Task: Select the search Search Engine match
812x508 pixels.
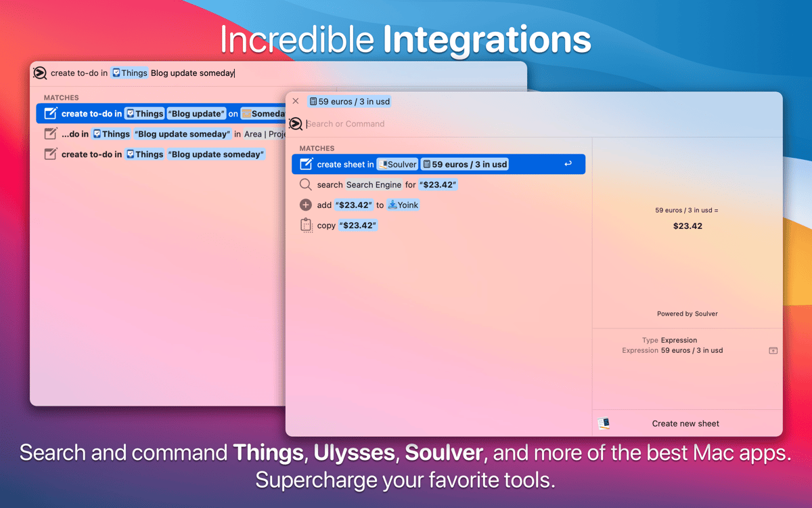Action: coord(386,184)
